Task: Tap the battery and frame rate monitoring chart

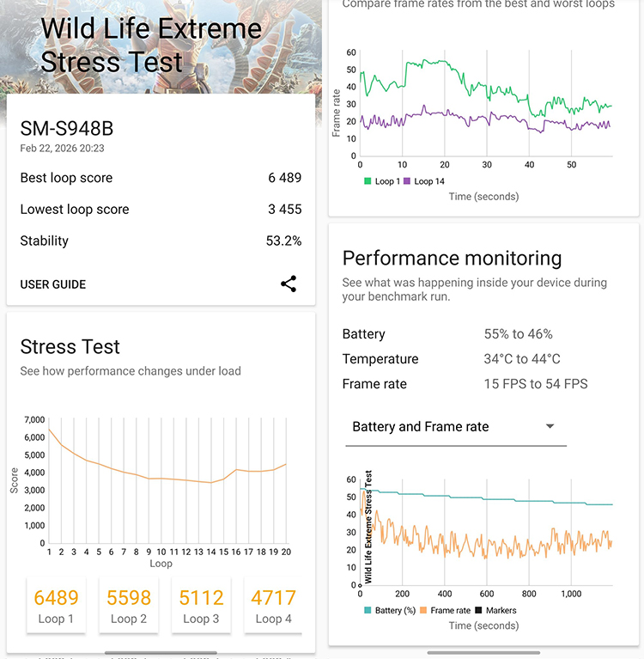Action: click(x=485, y=533)
